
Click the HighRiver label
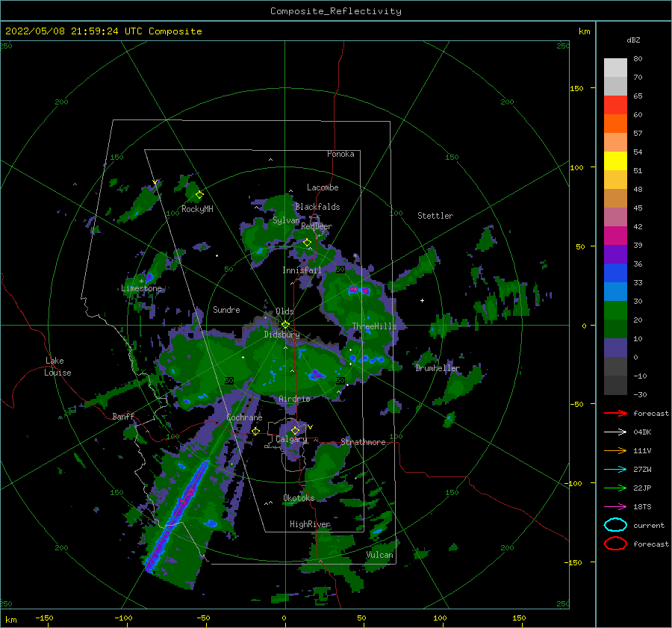310,524
